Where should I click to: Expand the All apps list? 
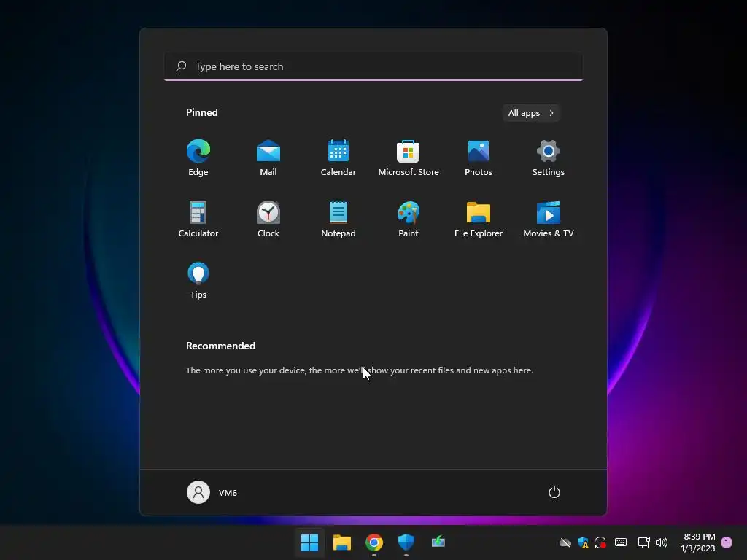coord(531,113)
